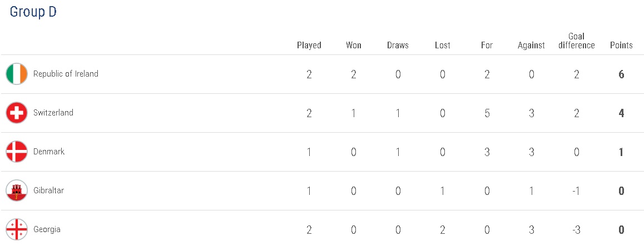Viewport: 644px width, 251px height.
Task: Click the Lost column header
Action: coord(443,46)
